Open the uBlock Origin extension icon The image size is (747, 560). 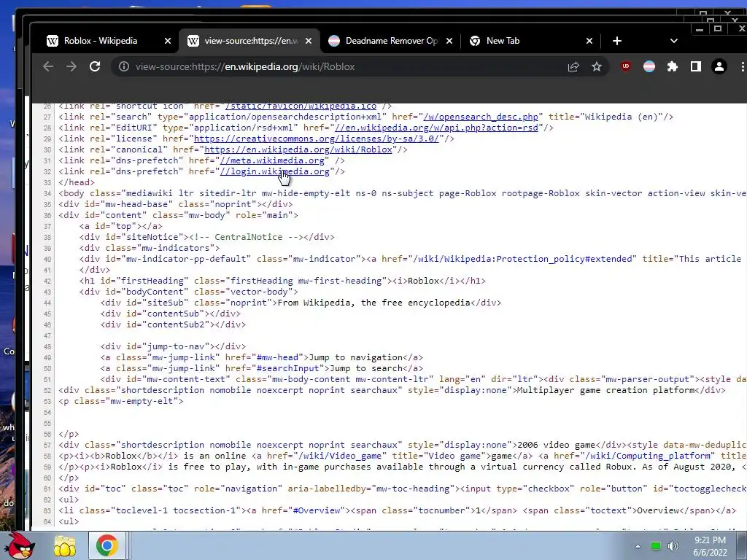point(626,66)
